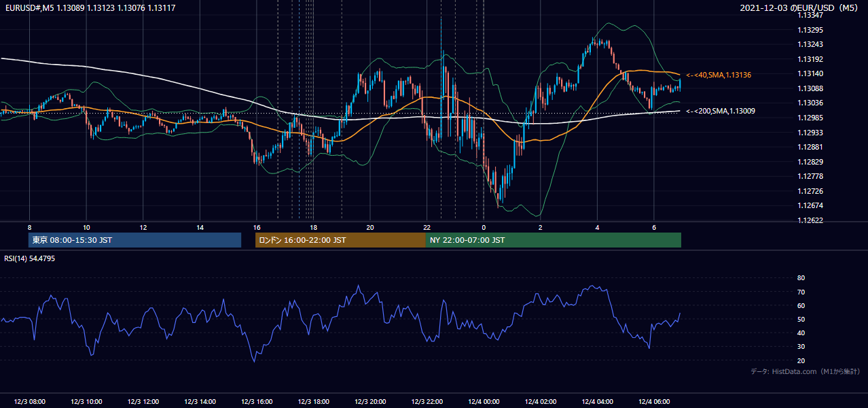Viewport: 868px width, 408px height.
Task: Click RSI scale level 20
Action: 801,361
